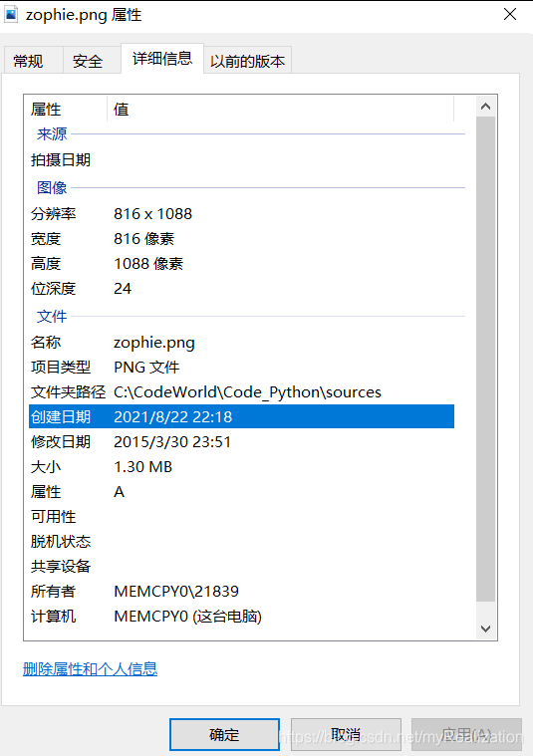Select the 大小 1.30 MB row

[x=242, y=467]
